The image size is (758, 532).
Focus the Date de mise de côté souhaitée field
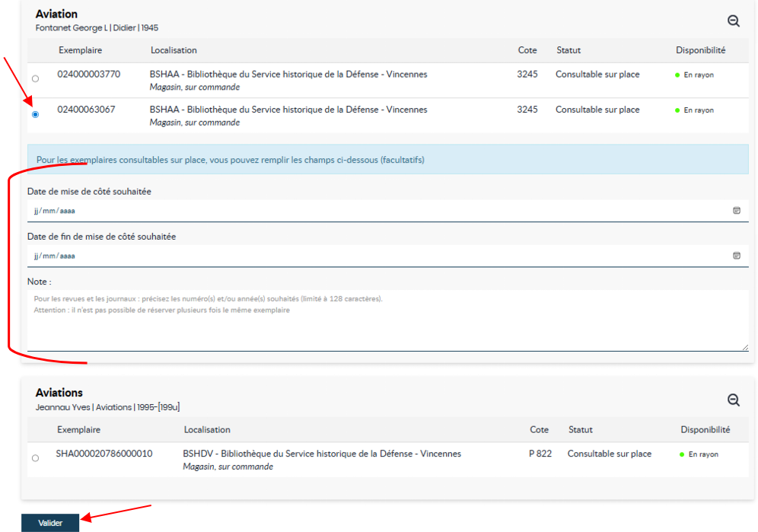[x=387, y=211]
